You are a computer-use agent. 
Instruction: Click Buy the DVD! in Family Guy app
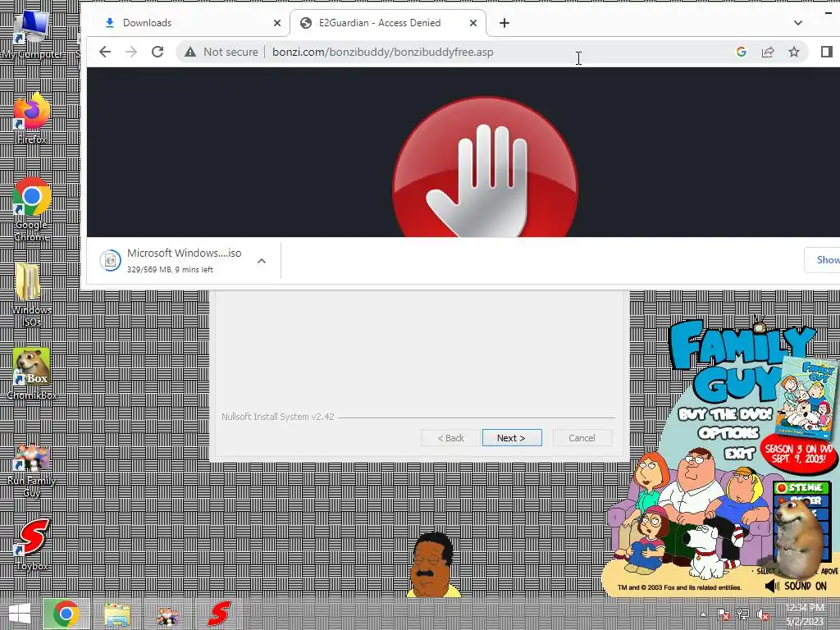725,414
